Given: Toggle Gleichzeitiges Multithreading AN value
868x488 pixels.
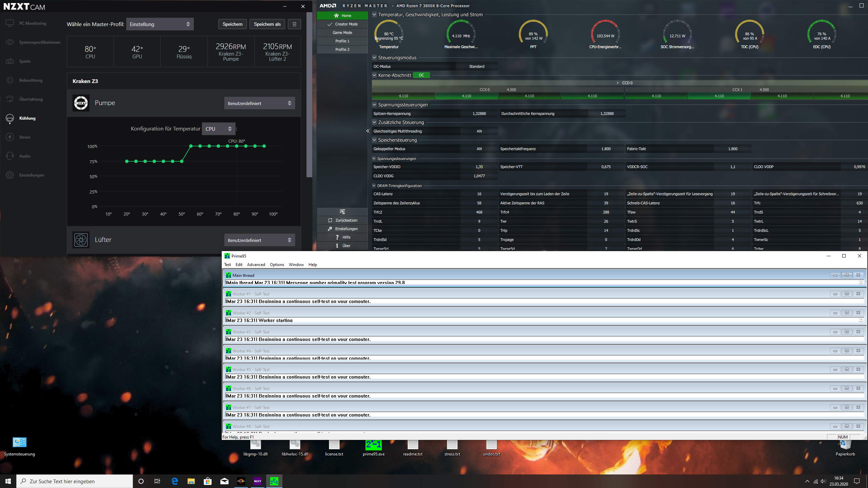Looking at the screenshot, I should 479,131.
